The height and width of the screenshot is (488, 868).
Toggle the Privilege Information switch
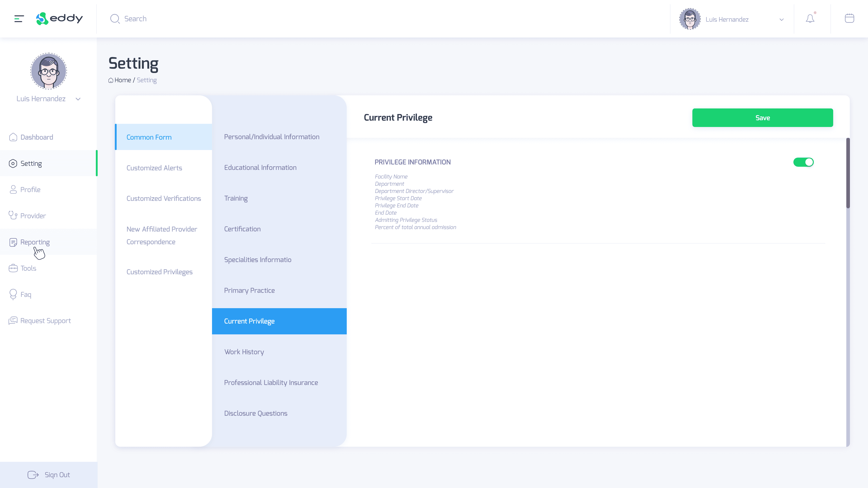pyautogui.click(x=803, y=162)
